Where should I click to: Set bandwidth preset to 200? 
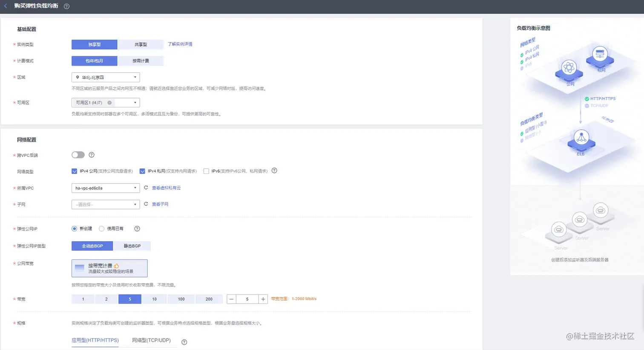click(x=209, y=299)
